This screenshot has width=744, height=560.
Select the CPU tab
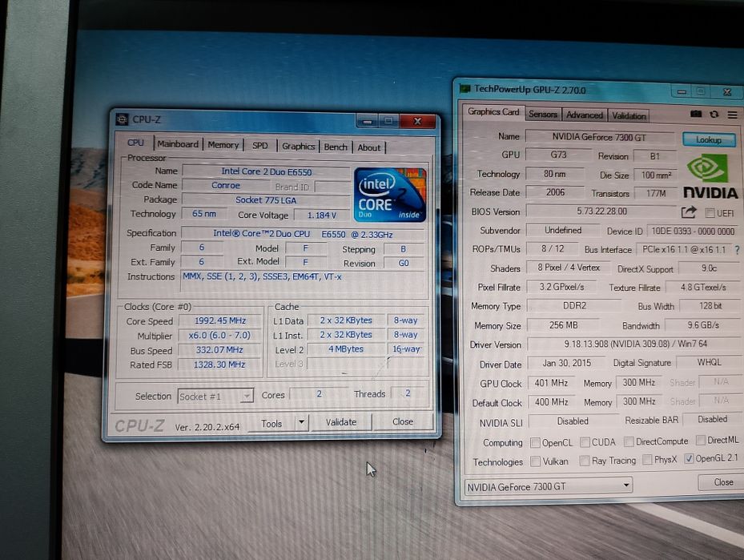click(x=135, y=143)
